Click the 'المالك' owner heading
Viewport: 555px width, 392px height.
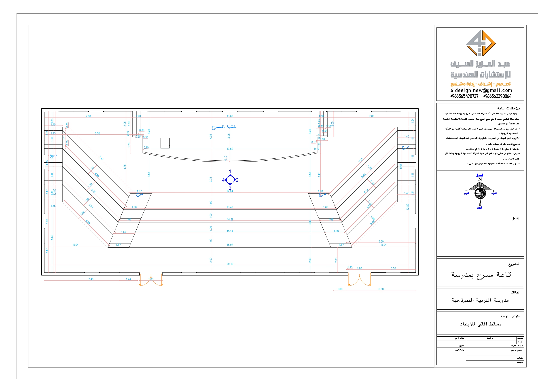point(515,292)
